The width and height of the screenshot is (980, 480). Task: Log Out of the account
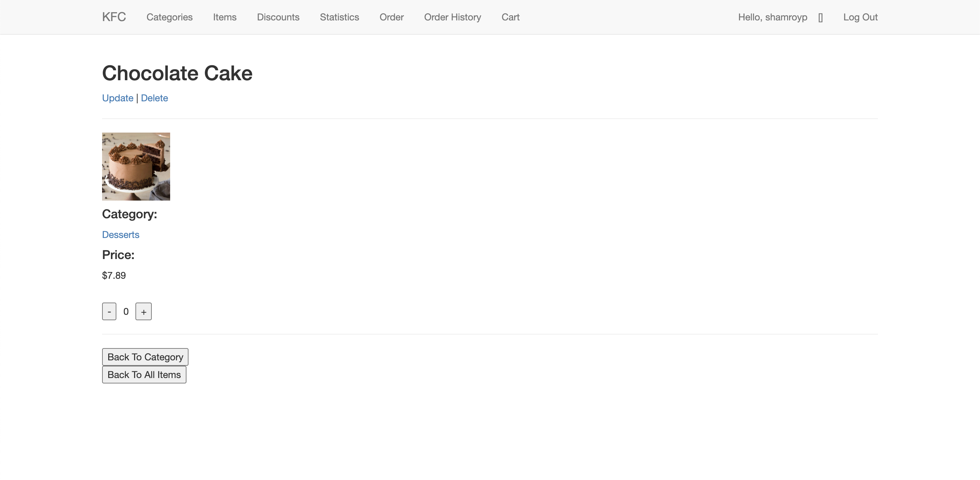tap(860, 17)
